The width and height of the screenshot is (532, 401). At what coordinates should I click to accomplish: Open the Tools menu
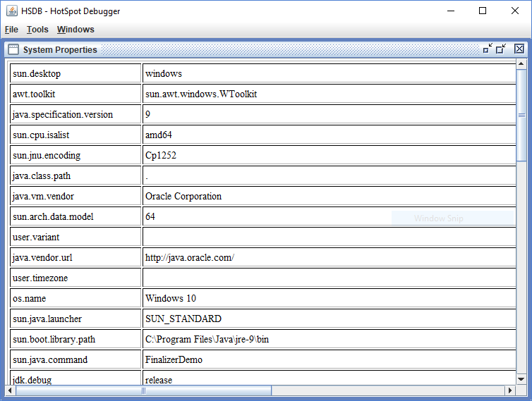[37, 30]
